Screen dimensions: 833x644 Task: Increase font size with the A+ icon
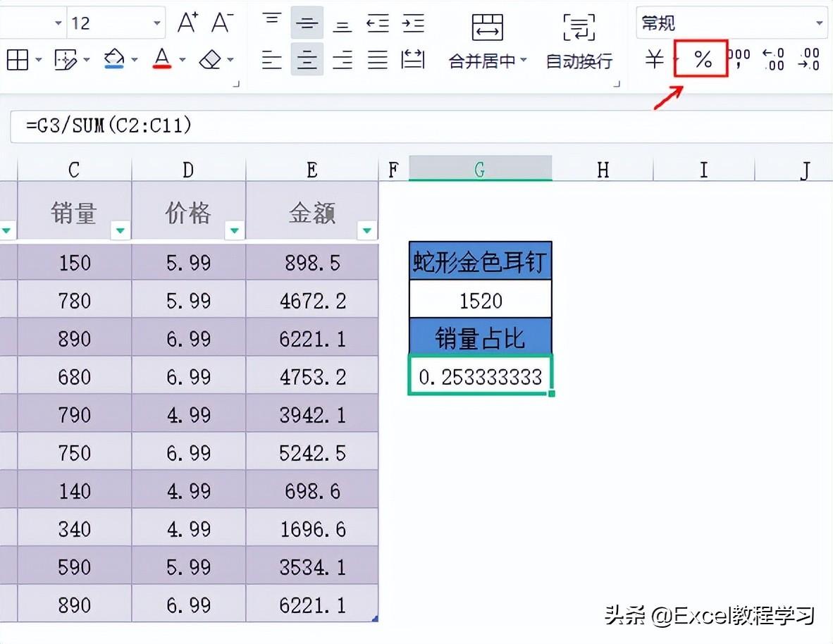click(x=187, y=23)
